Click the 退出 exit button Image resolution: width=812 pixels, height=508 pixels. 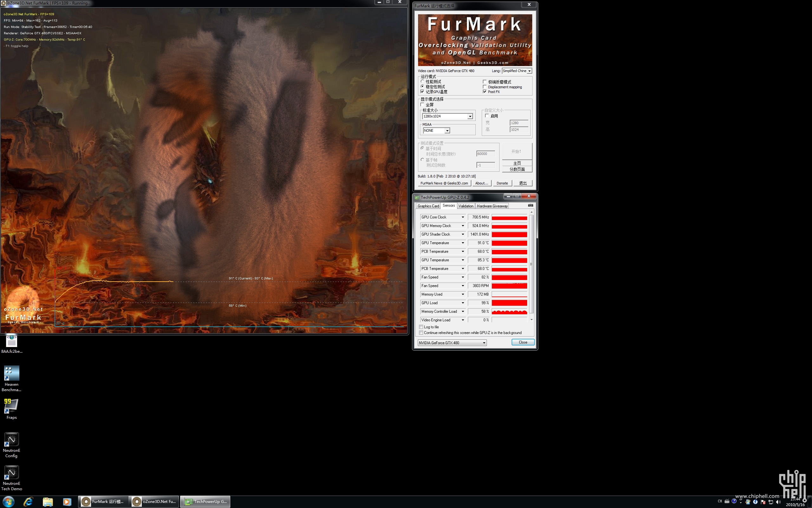523,183
